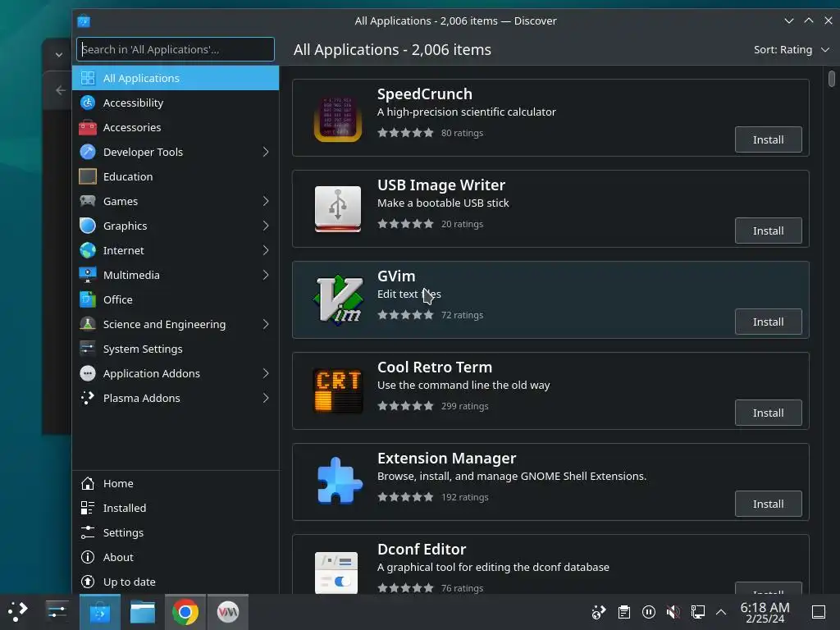Screen dimensions: 840x630
Task: Open the Accessibility category
Action: [176, 103]
